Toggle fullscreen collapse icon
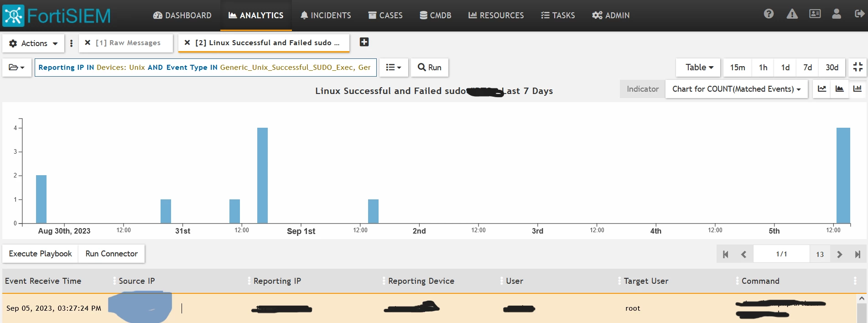Viewport: 868px width, 323px height. click(858, 67)
